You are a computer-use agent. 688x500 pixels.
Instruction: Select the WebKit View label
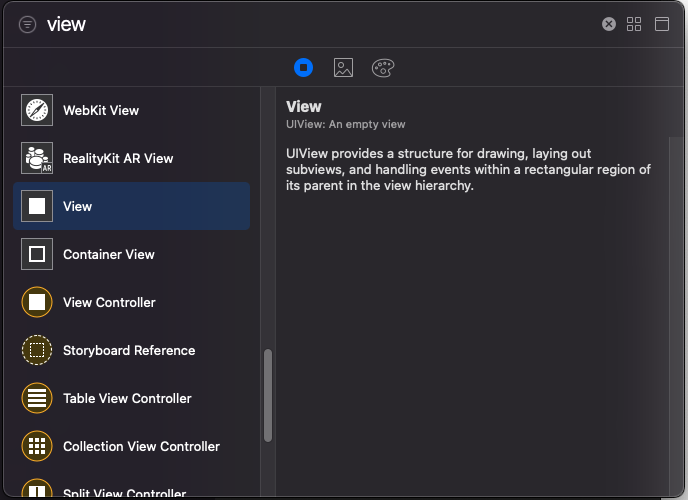[101, 111]
